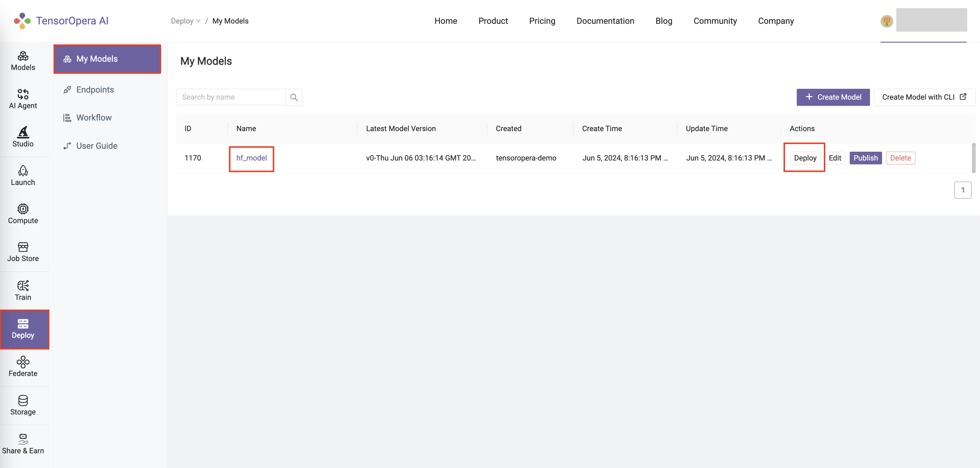Open the Workflow menu item
Viewport: 980px width, 468px height.
pyautogui.click(x=94, y=118)
